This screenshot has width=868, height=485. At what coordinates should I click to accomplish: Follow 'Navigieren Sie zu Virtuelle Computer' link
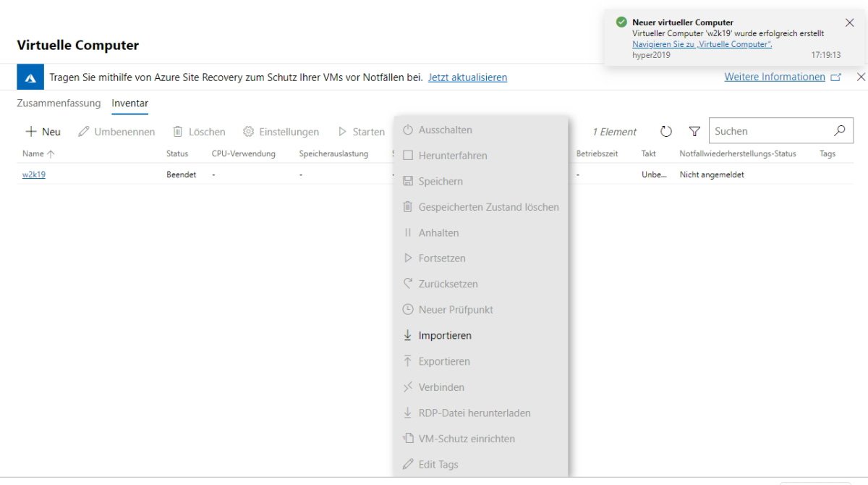point(702,44)
